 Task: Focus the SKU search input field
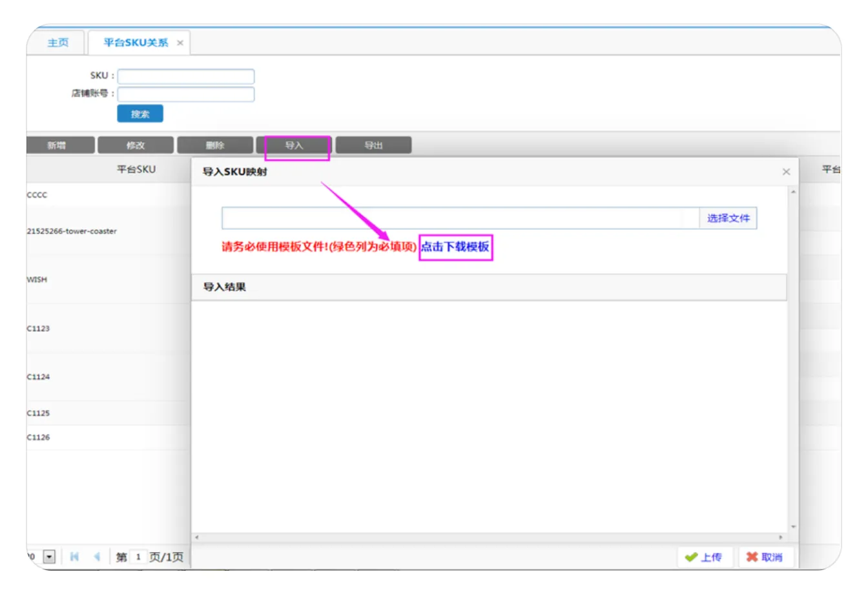click(186, 76)
